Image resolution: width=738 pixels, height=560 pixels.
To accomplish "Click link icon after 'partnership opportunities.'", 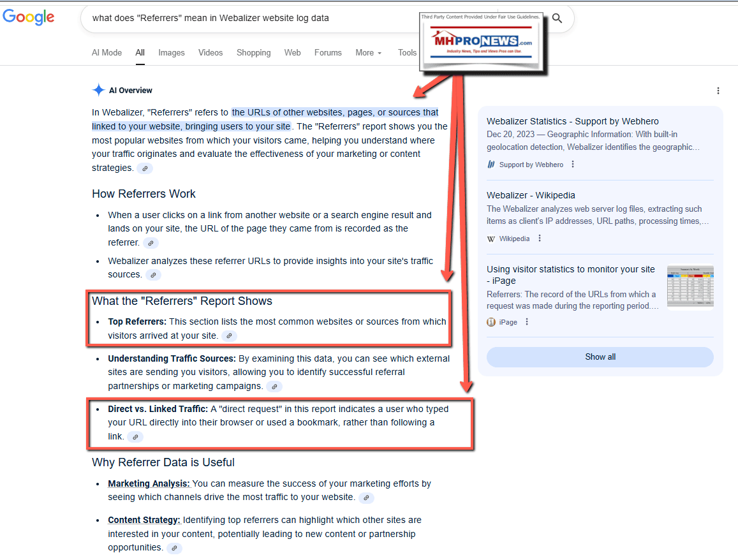I will point(174,549).
